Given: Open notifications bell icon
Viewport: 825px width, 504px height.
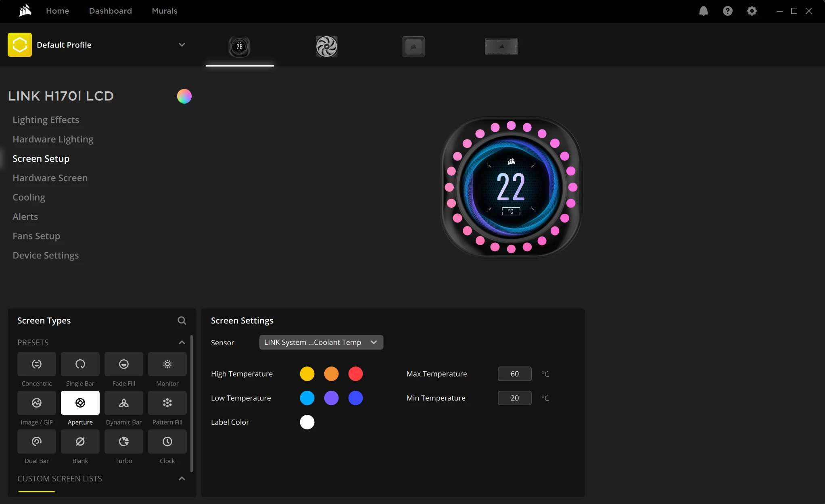Looking at the screenshot, I should coord(703,11).
